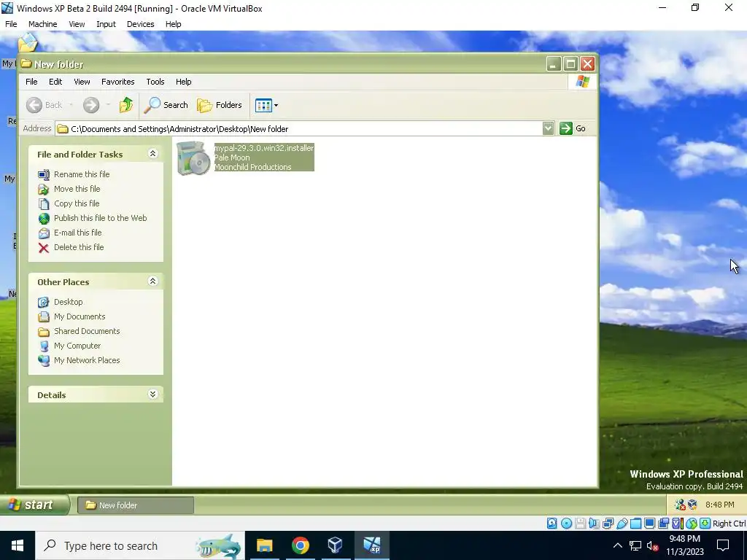The height and width of the screenshot is (560, 747).
Task: Go to Desktop in Other Places
Action: pos(68,302)
